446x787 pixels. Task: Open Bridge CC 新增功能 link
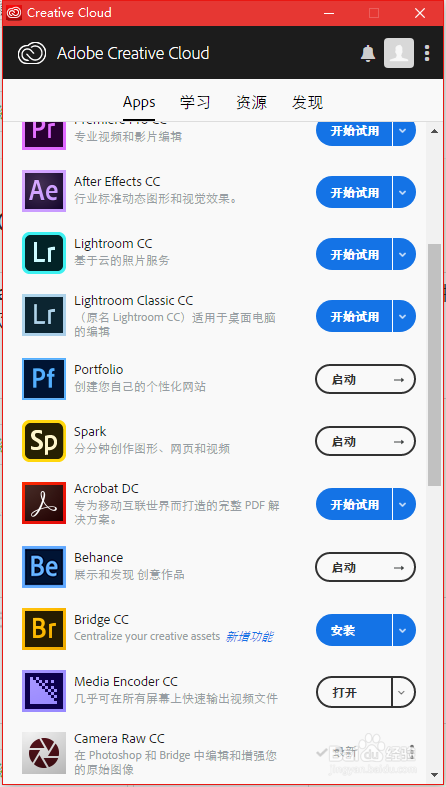pyautogui.click(x=249, y=636)
